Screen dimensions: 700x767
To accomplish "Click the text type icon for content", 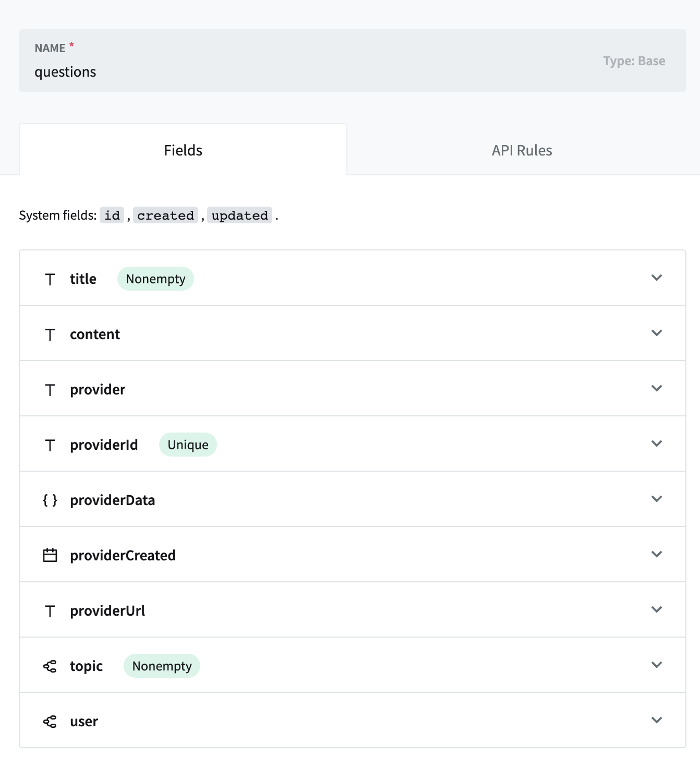I will click(50, 334).
